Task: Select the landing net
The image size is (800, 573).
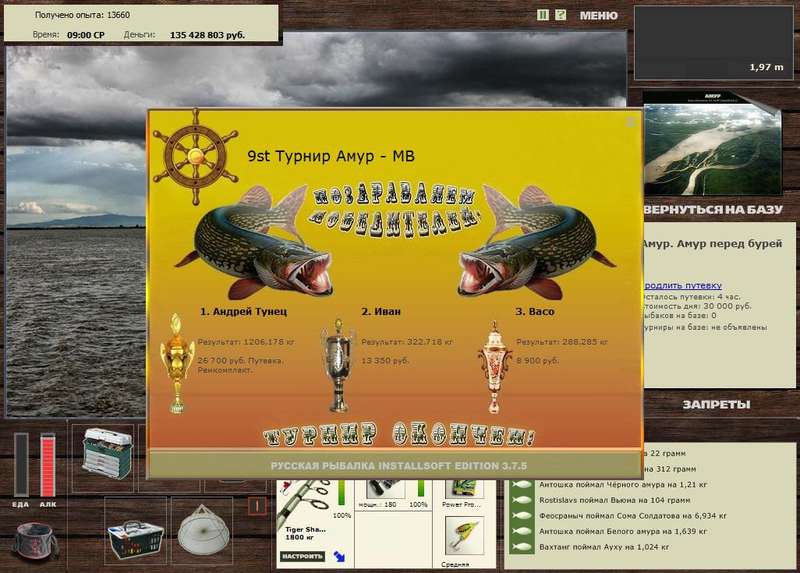Action: pos(203,531)
